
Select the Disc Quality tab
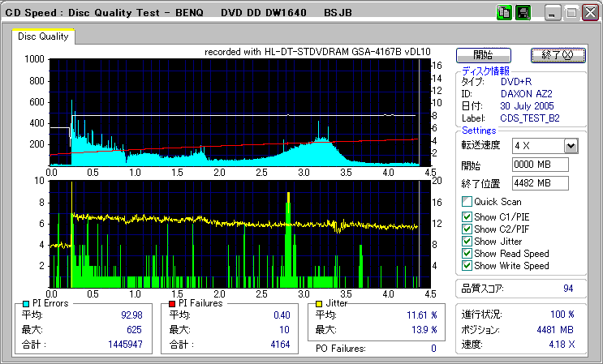click(43, 36)
